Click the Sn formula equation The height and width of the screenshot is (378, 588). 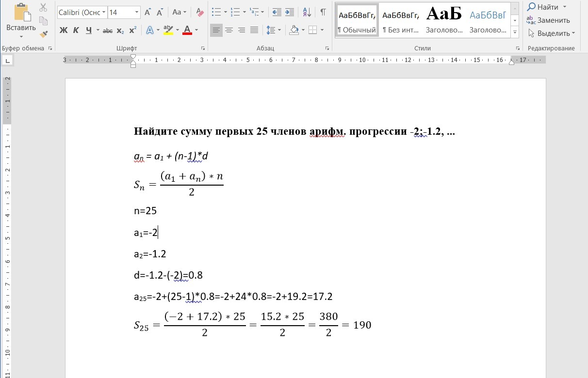click(x=179, y=184)
